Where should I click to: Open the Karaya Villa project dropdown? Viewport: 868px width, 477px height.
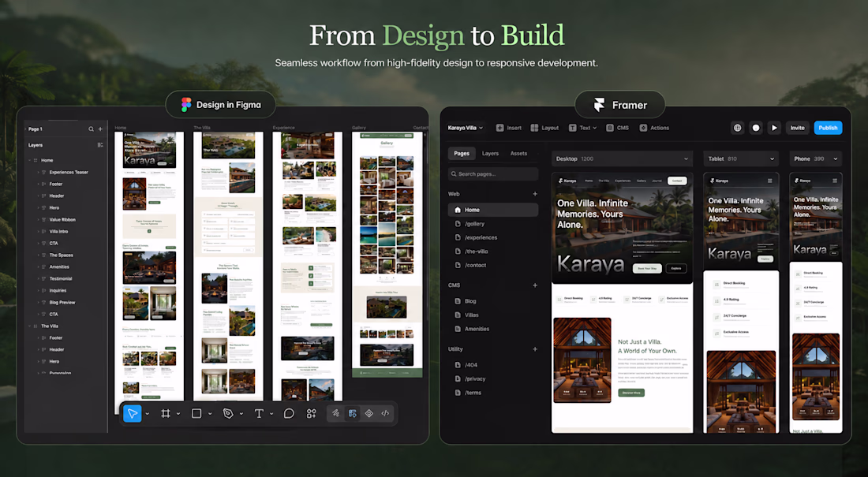pos(466,128)
